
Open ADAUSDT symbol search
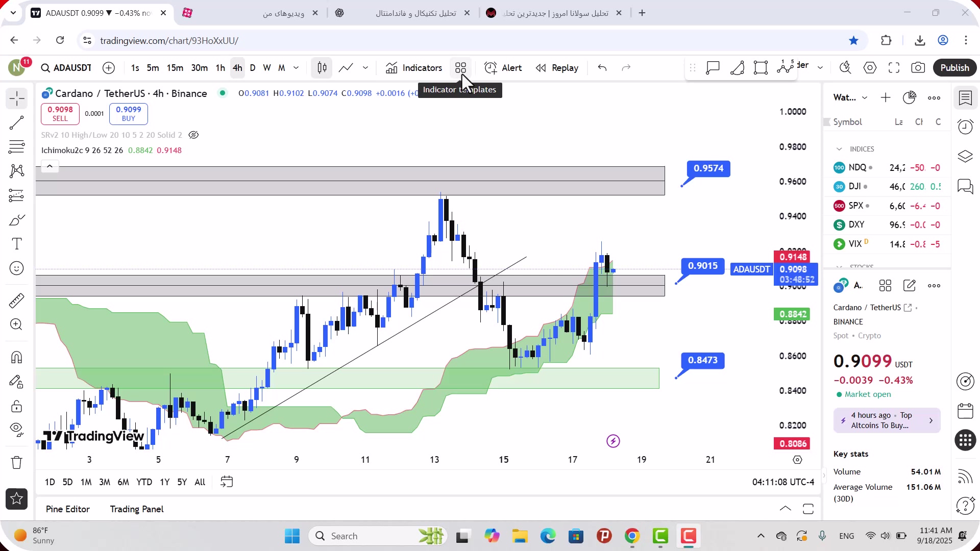point(66,68)
